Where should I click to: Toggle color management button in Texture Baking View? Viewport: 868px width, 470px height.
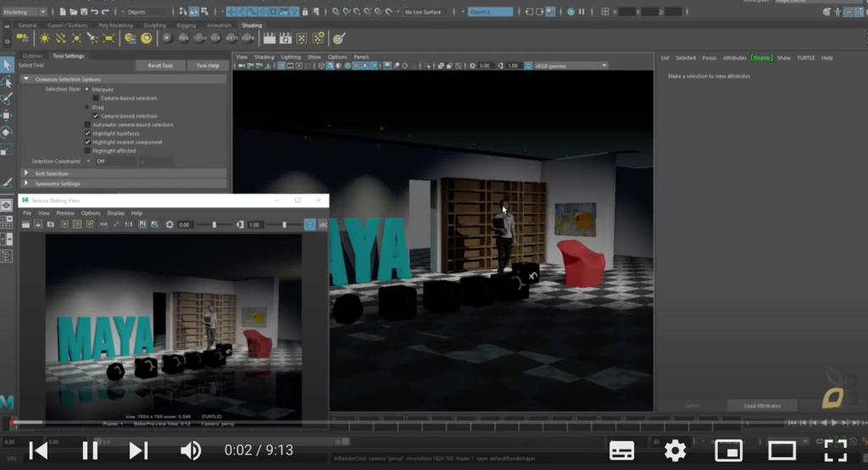309,224
